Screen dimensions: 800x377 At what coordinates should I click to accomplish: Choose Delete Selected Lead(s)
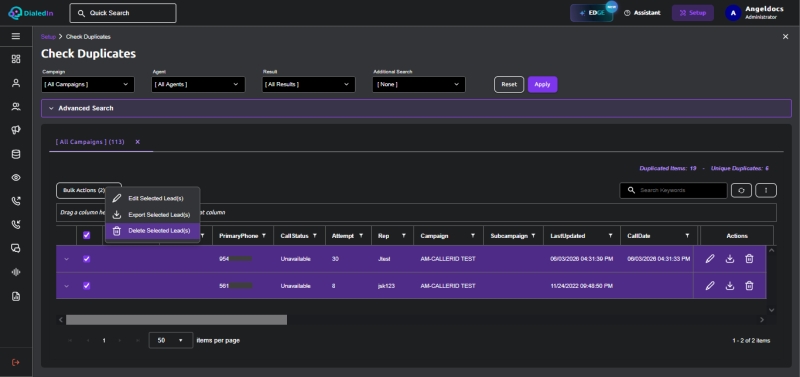click(x=153, y=231)
